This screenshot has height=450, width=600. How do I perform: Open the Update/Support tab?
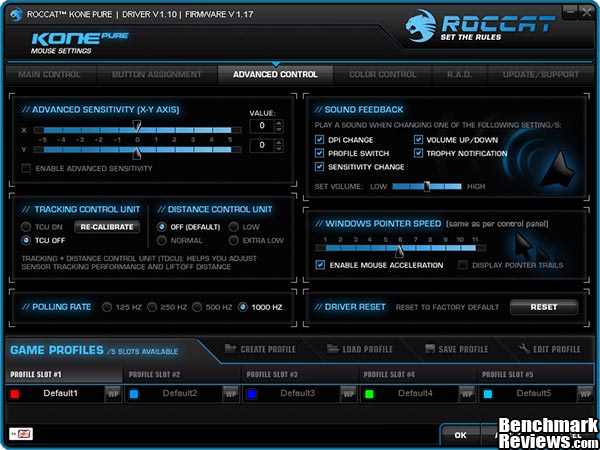tap(541, 74)
